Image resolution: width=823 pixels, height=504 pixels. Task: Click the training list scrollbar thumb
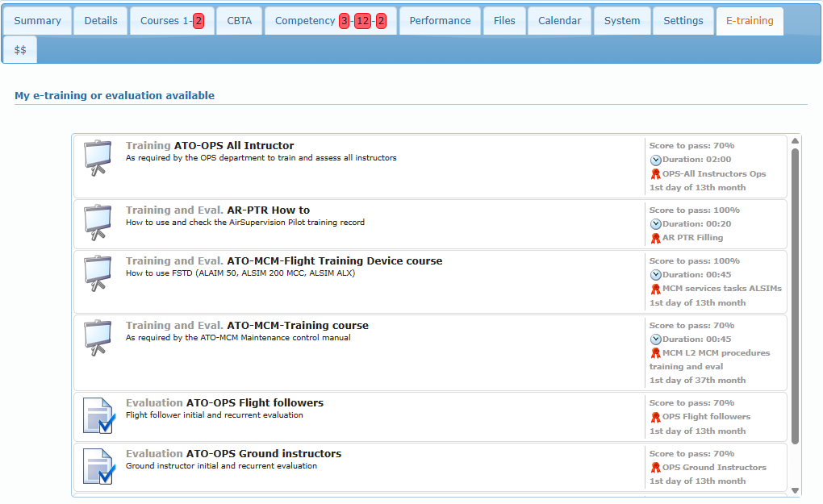coord(795,296)
